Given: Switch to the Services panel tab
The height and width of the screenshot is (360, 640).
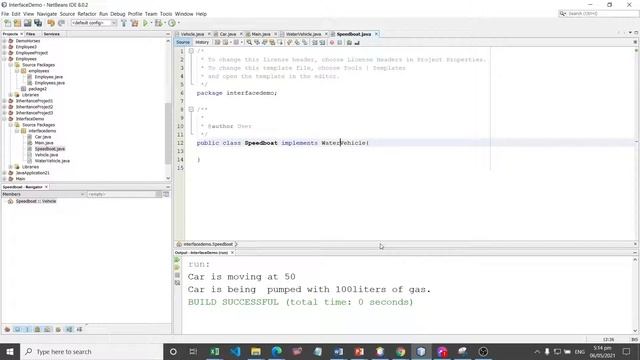Looking at the screenshot, I should [x=51, y=34].
